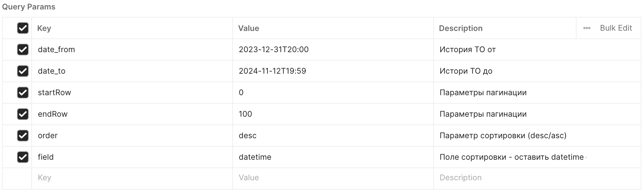Edit the date_to value field

(x=272, y=71)
